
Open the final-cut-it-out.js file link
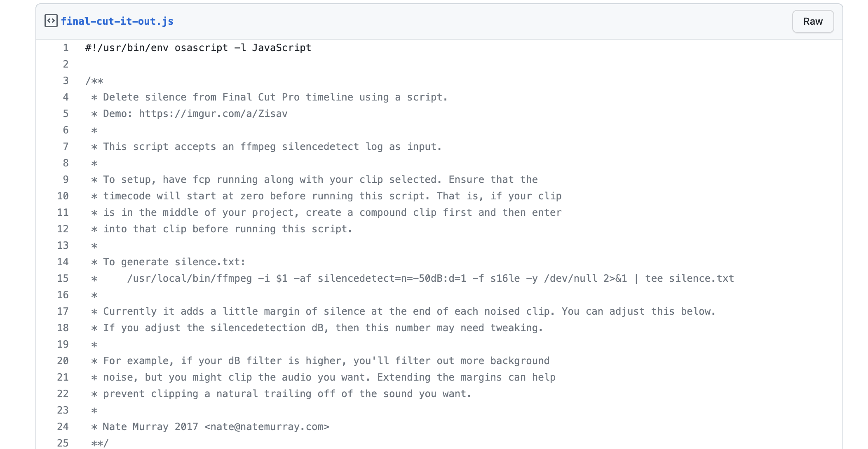pos(117,21)
